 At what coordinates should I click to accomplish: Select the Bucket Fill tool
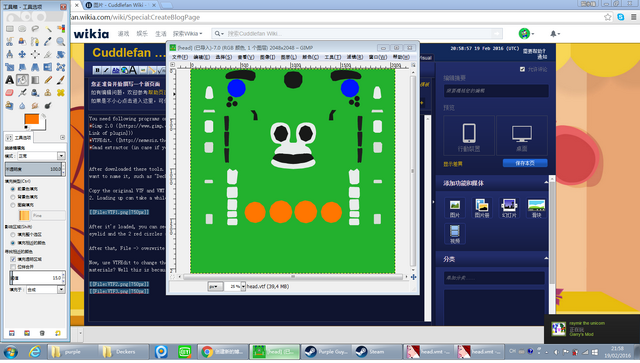click(22, 80)
